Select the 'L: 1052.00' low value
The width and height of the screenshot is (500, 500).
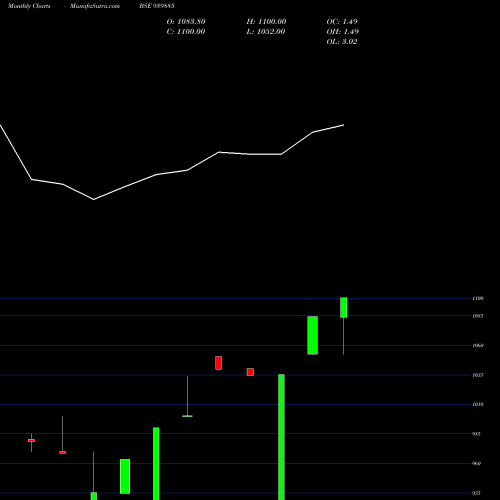pyautogui.click(x=266, y=32)
